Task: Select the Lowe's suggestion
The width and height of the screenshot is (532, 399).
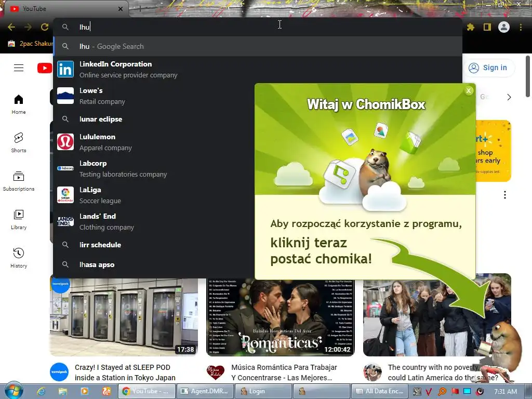Action: point(154,96)
